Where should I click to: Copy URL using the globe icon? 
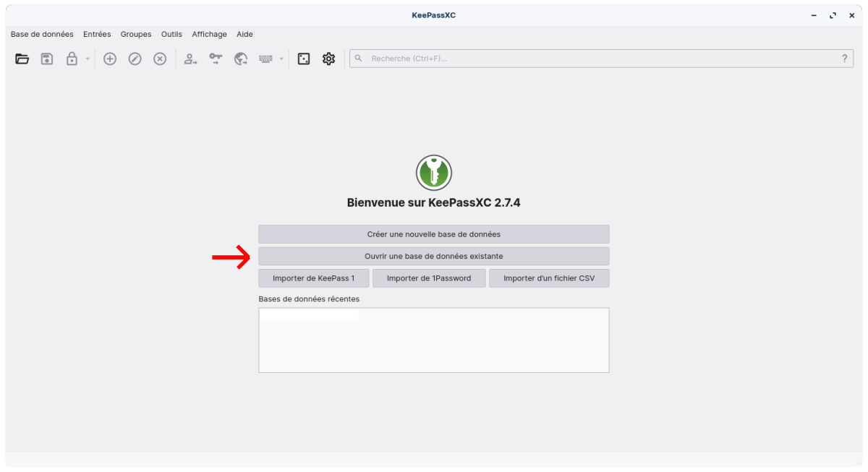pos(241,59)
